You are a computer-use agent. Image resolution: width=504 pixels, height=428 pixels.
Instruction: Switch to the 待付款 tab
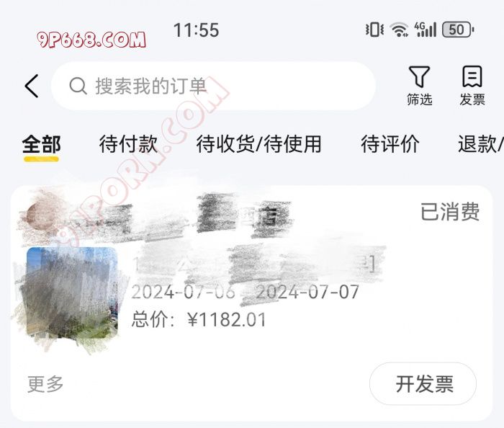128,143
